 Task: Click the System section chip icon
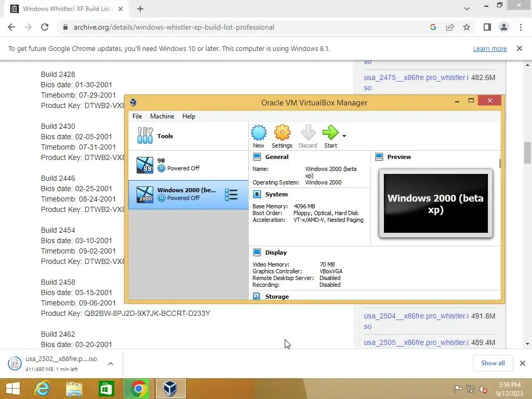(x=257, y=194)
